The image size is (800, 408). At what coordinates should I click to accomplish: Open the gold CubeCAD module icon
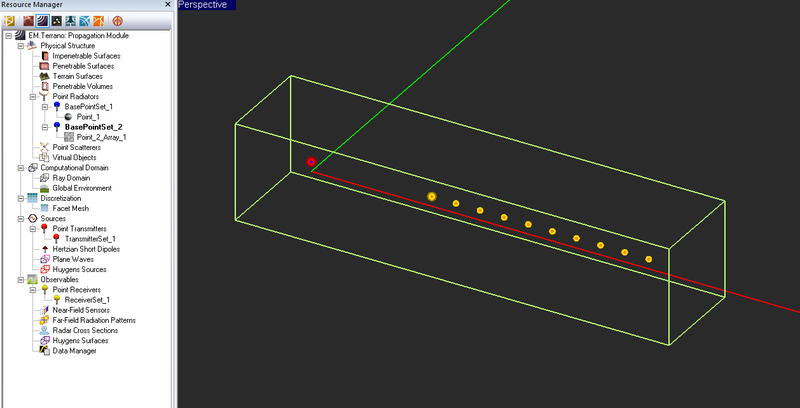(10, 21)
